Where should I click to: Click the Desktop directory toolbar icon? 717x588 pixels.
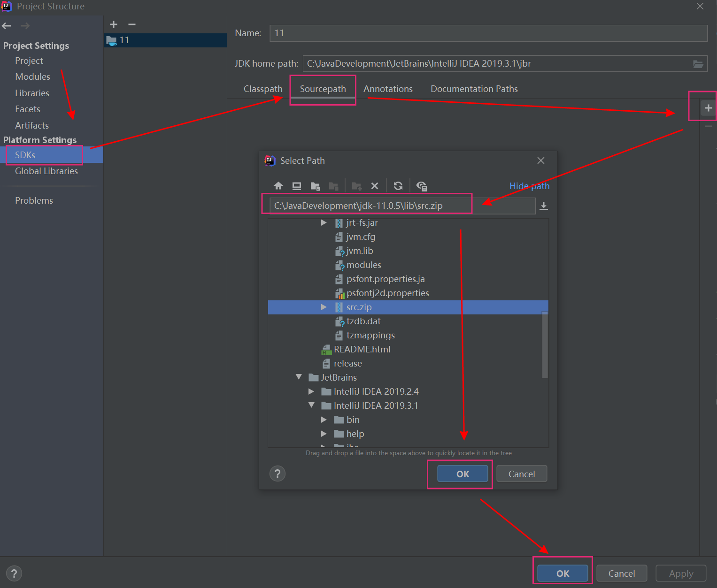click(297, 186)
